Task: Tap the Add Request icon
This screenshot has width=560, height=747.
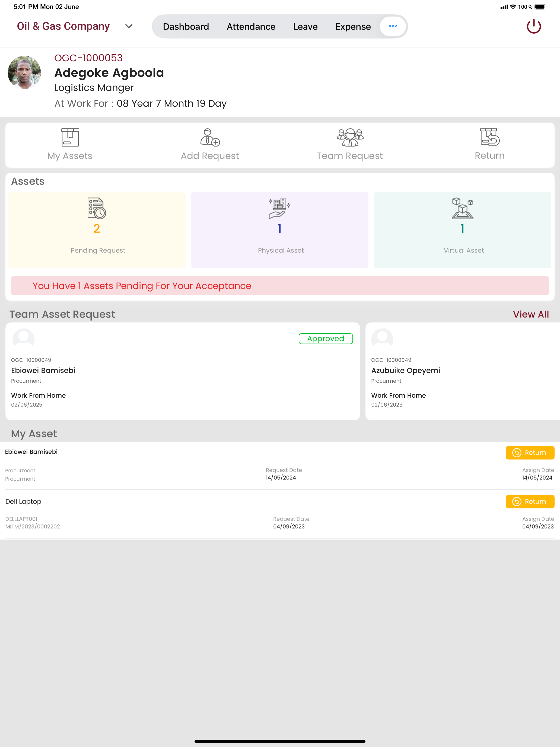Action: 210,137
